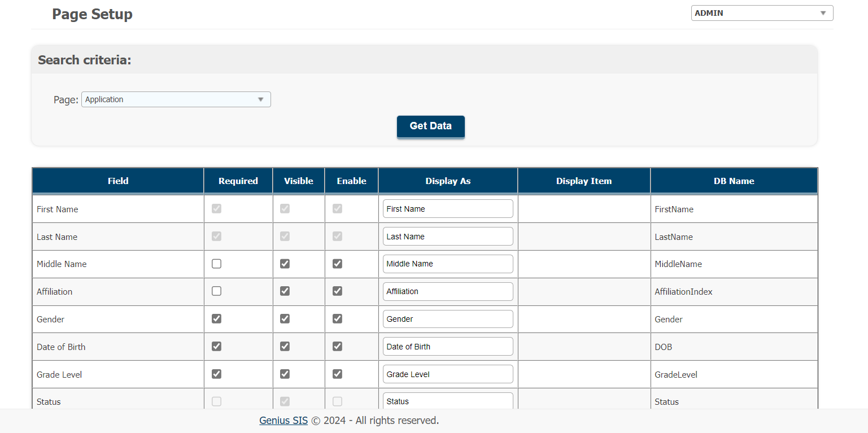Click the Get Data button
This screenshot has height=433, width=868.
[430, 126]
